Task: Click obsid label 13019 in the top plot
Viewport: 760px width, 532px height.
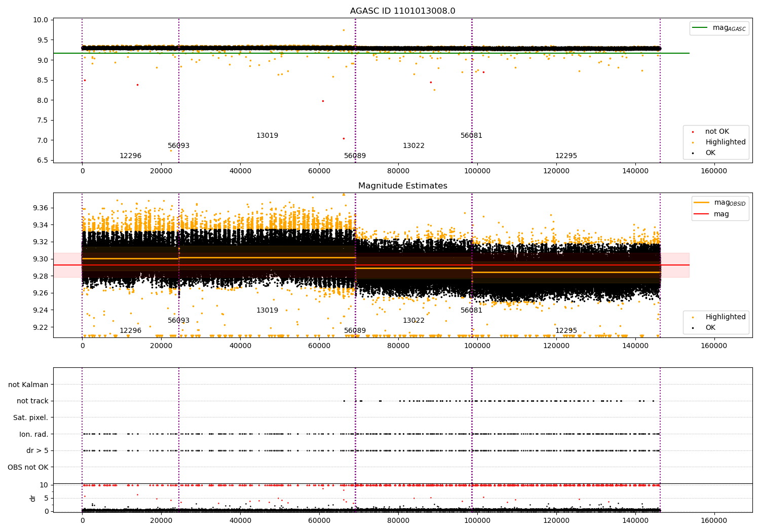Action: point(267,136)
